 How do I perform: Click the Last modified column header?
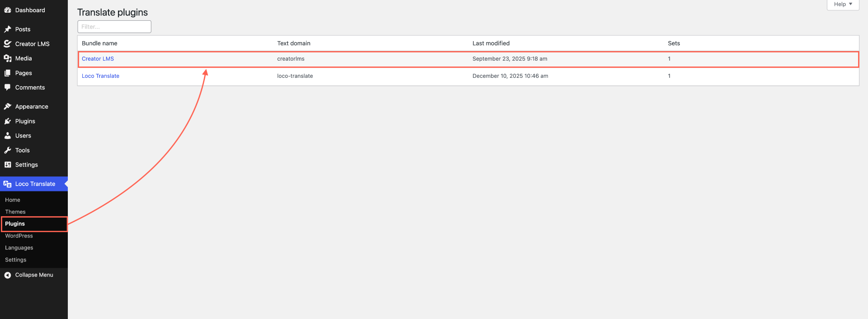[x=491, y=43]
